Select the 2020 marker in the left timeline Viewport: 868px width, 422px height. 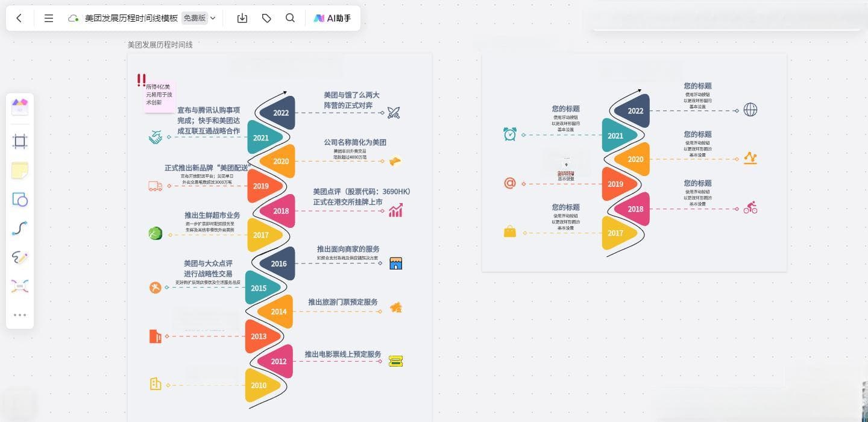click(x=278, y=162)
